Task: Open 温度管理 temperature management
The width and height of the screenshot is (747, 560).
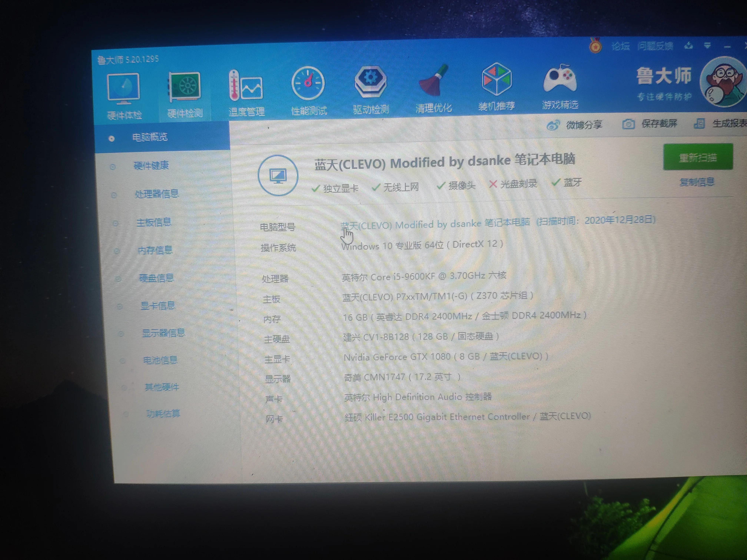Action: [246, 93]
